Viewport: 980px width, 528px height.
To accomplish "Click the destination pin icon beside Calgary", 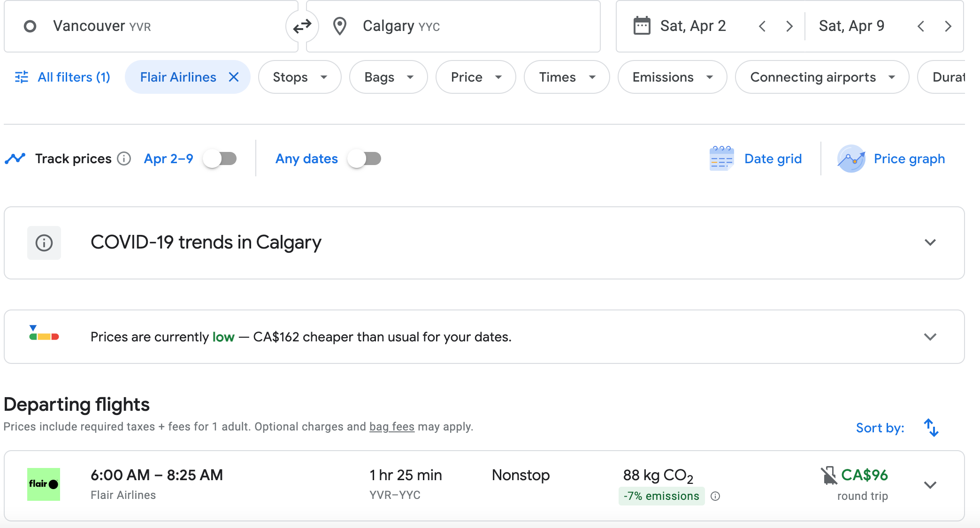I will (x=340, y=26).
